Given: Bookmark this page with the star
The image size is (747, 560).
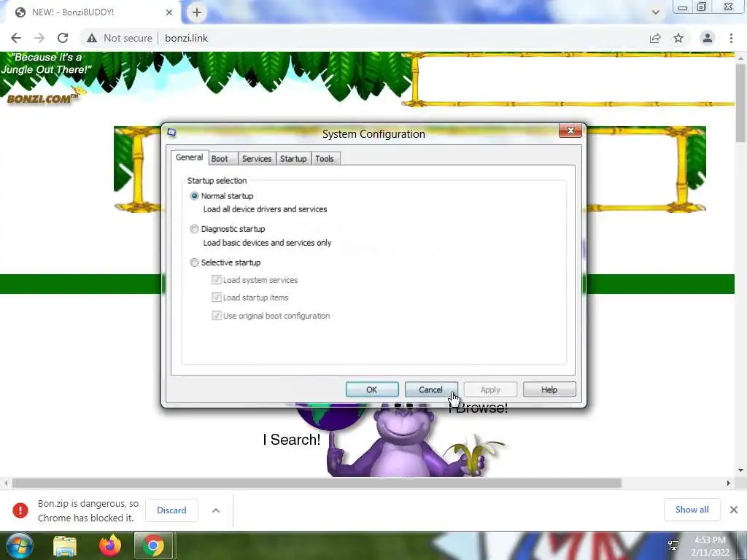Looking at the screenshot, I should (678, 38).
